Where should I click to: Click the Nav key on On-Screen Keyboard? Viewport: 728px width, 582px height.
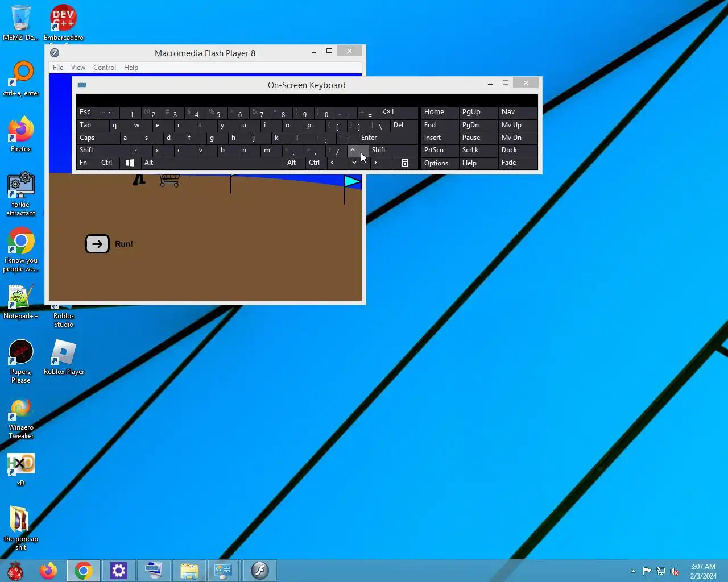click(518, 113)
